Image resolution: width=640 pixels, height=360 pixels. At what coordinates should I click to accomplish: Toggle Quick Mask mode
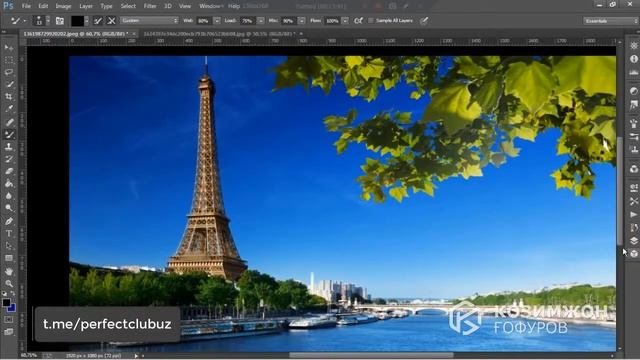click(x=9, y=320)
